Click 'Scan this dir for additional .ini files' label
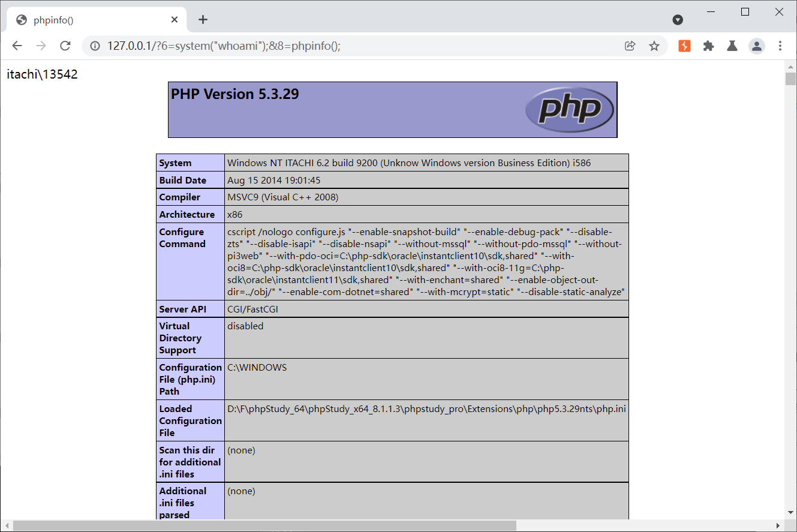The image size is (797, 532). 190,462
